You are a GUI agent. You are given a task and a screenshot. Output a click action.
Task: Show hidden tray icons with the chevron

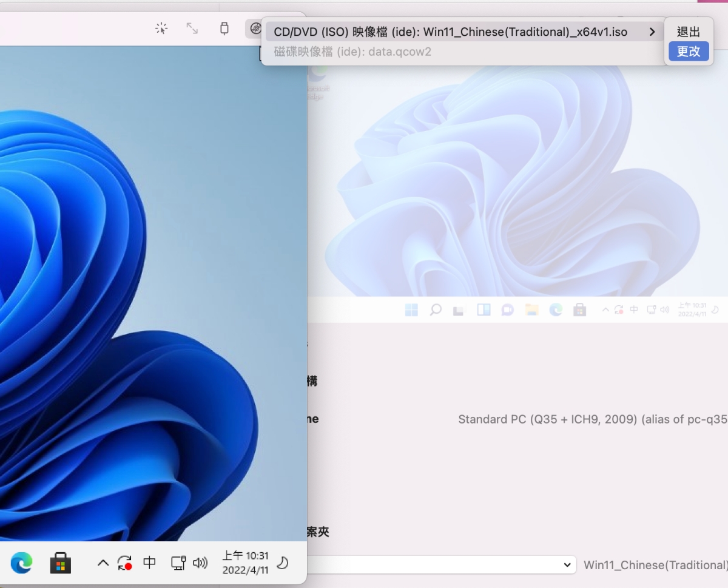tap(103, 563)
